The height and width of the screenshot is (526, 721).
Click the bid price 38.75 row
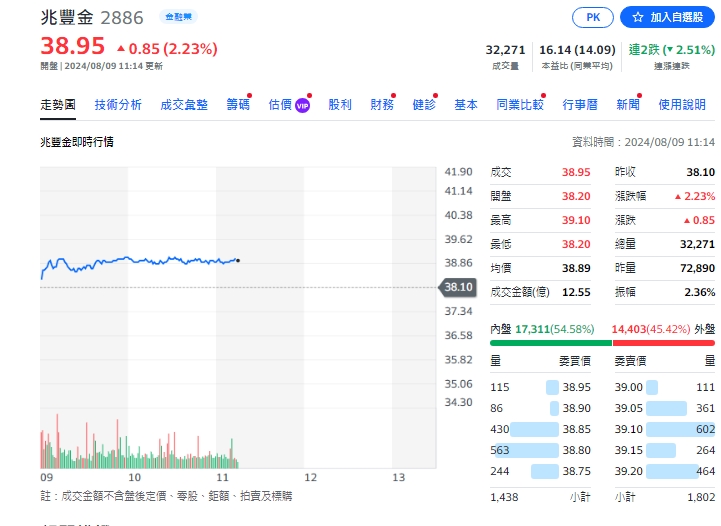(x=540, y=471)
